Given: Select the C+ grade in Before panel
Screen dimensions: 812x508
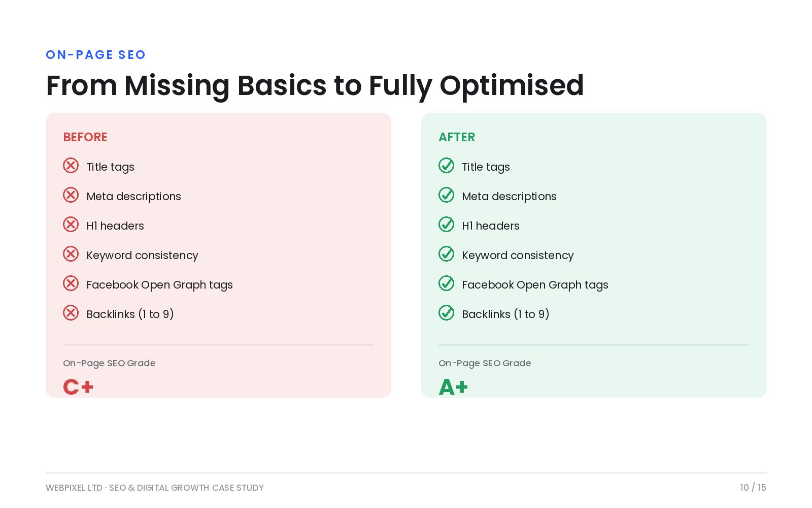Looking at the screenshot, I should 78,387.
